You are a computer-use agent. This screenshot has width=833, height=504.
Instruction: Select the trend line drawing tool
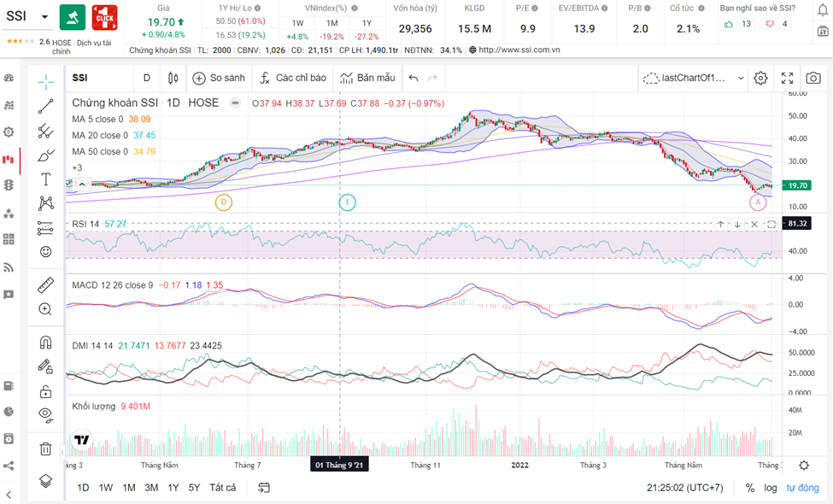pos(45,106)
